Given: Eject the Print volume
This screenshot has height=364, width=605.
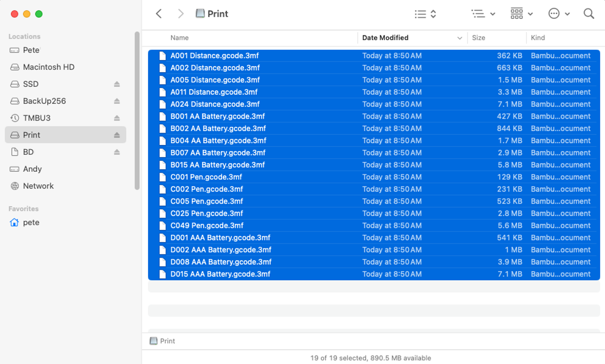Looking at the screenshot, I should (x=117, y=135).
